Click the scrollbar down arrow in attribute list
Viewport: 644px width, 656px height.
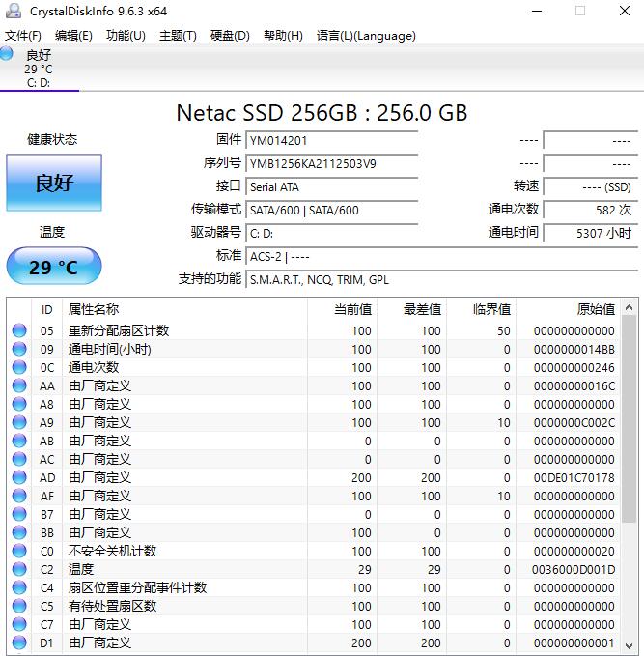click(x=629, y=645)
